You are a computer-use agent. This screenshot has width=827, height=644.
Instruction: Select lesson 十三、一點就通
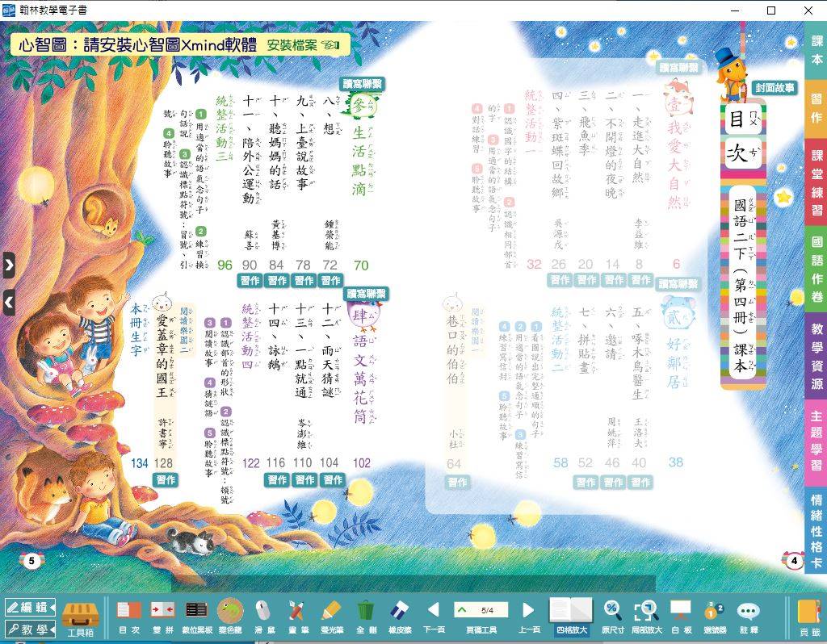pos(304,350)
